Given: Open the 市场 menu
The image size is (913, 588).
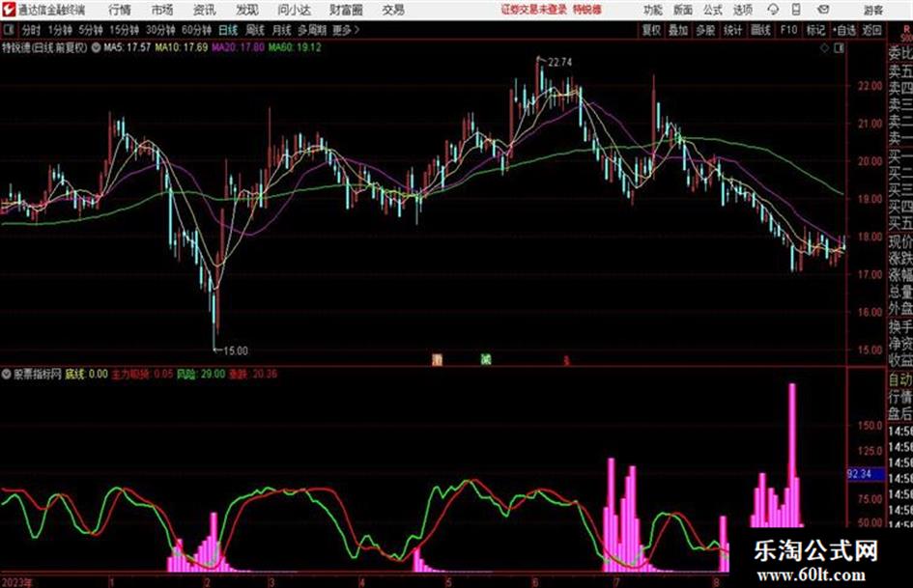Looking at the screenshot, I should 162,10.
